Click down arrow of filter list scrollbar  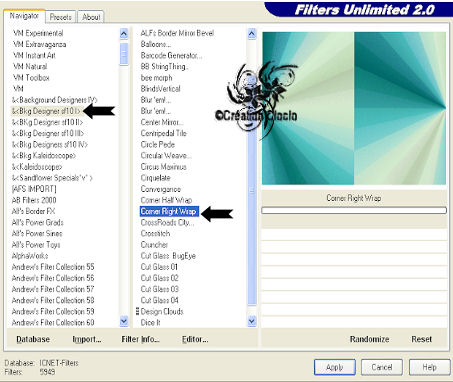252,321
